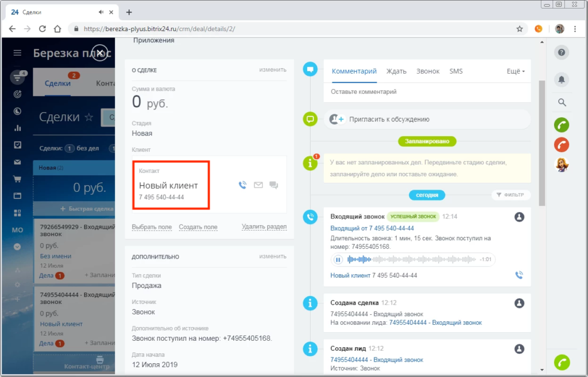
Task: Seek within the call recording waveform
Action: tap(412, 259)
